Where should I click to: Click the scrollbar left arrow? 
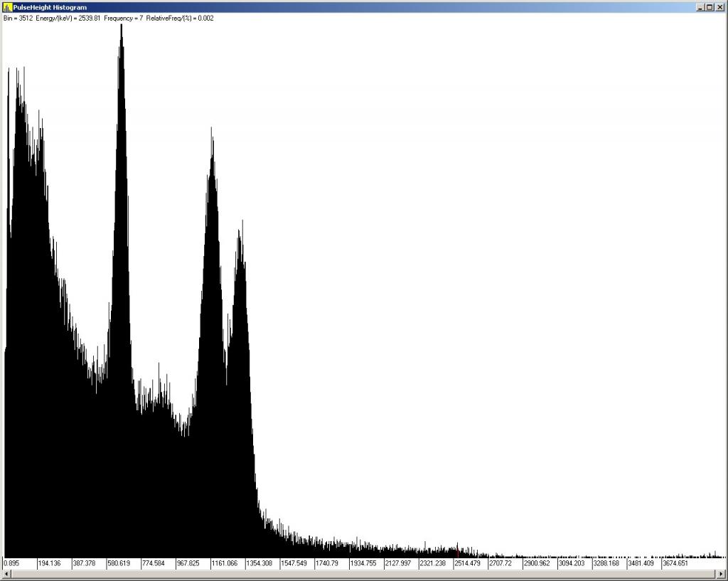[6, 574]
